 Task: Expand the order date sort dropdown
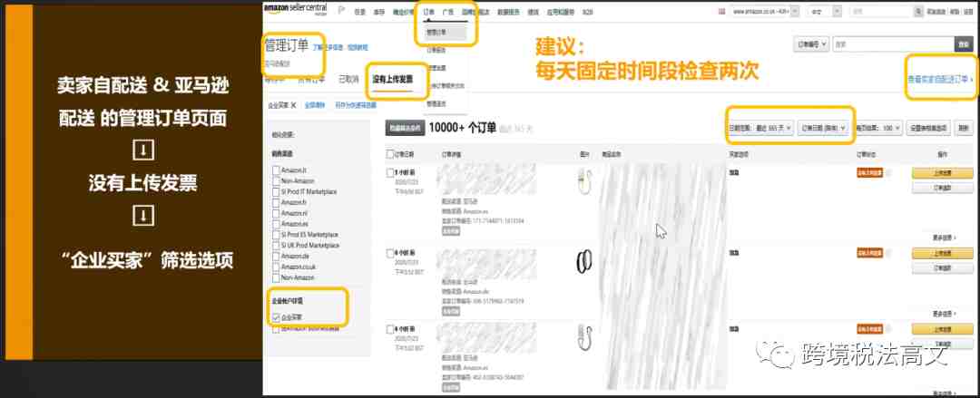coord(824,128)
